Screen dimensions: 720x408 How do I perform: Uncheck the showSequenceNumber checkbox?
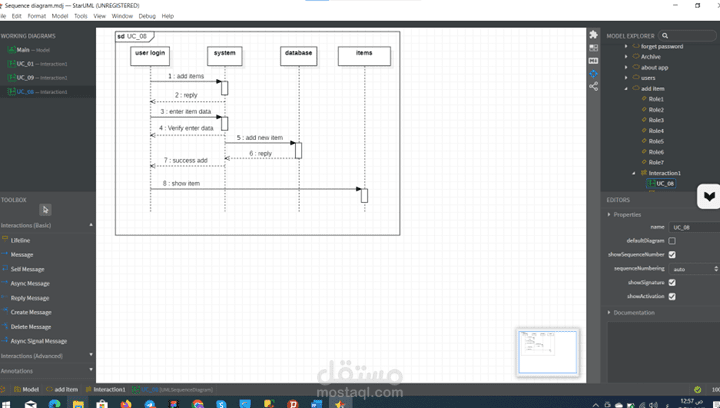point(672,254)
